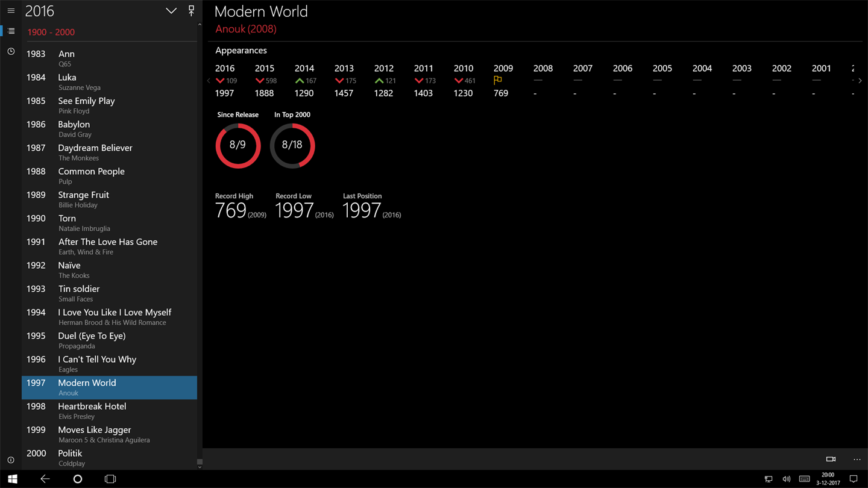Click the In Top 2000 8/18 ring

tap(292, 146)
